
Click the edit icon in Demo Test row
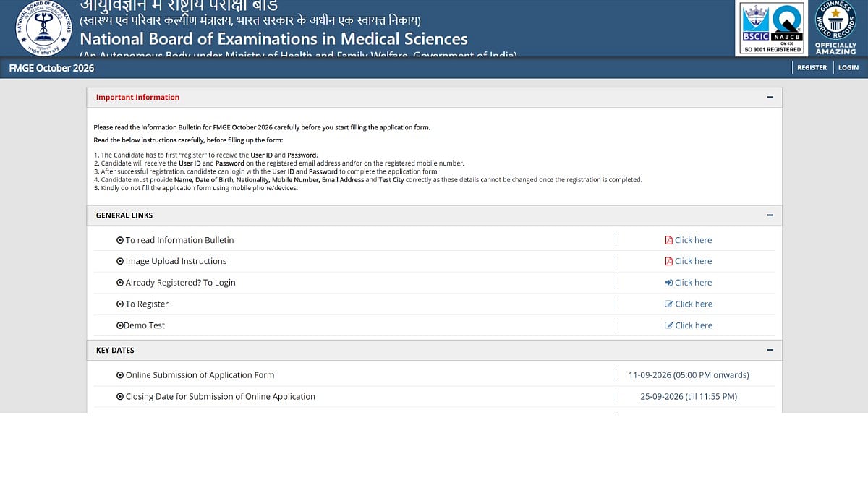(x=668, y=325)
